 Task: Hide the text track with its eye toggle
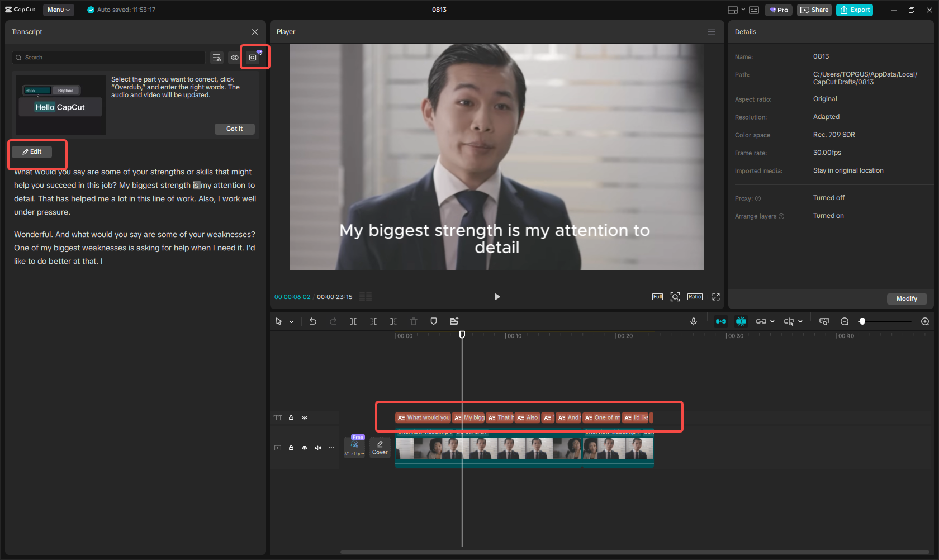[305, 417]
